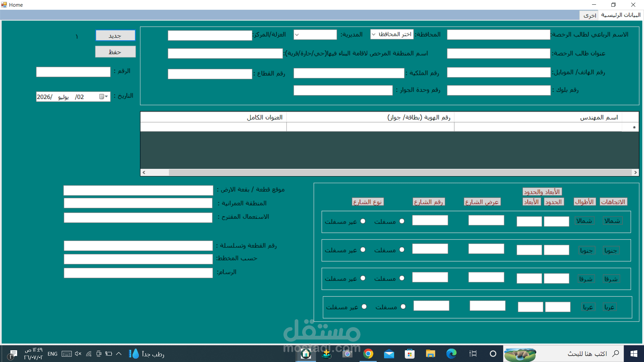The image size is (644, 362).
Task: Click the رقم القطعة وتسلسلة field
Action: (138, 246)
